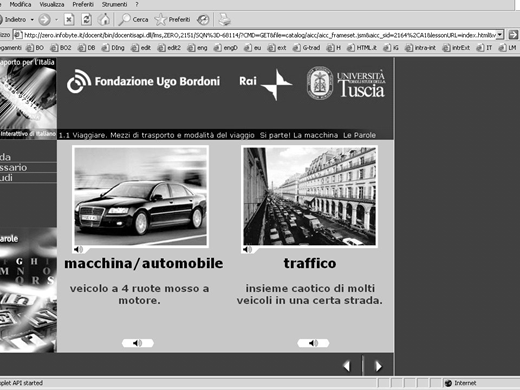Open the Preferiti menu

(x=83, y=5)
